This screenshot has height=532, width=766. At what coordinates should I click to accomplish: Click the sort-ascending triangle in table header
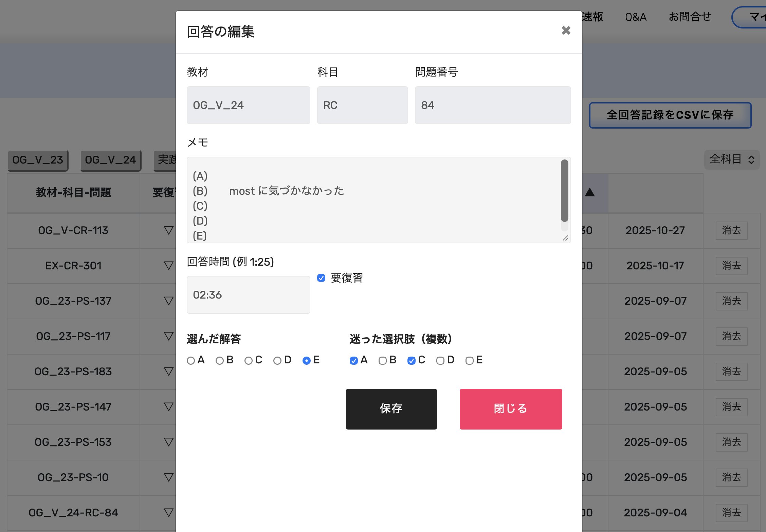click(x=590, y=192)
